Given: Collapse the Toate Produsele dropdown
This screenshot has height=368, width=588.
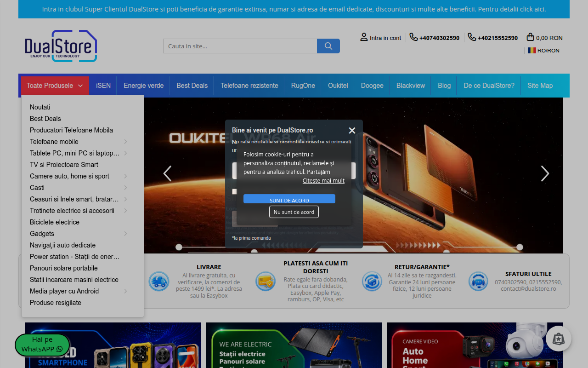Looking at the screenshot, I should click(x=55, y=86).
